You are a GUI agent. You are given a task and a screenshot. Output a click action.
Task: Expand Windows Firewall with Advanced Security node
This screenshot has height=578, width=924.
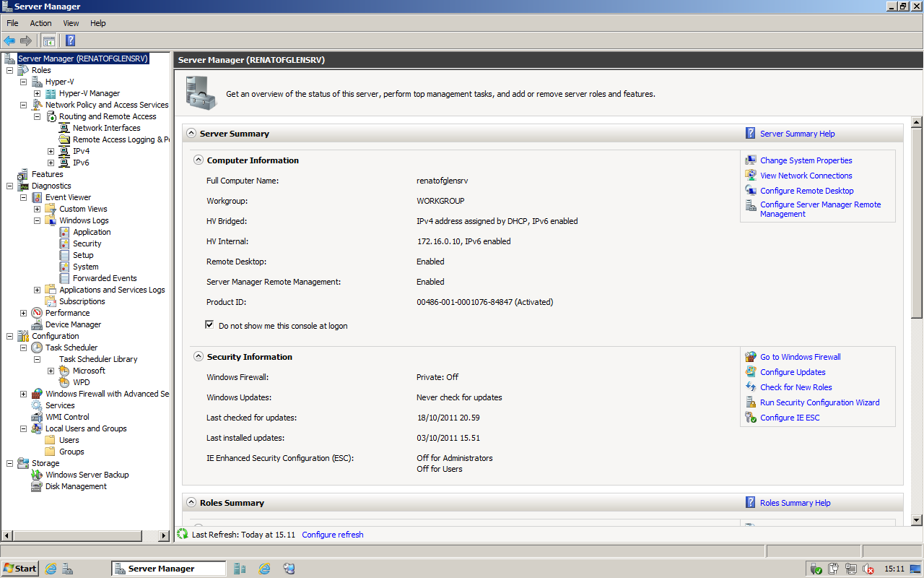23,394
